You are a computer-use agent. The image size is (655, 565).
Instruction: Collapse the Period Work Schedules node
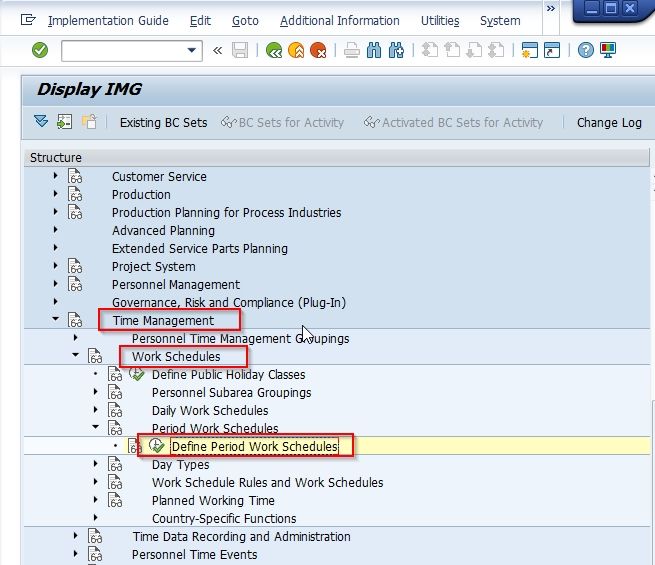pos(96,427)
